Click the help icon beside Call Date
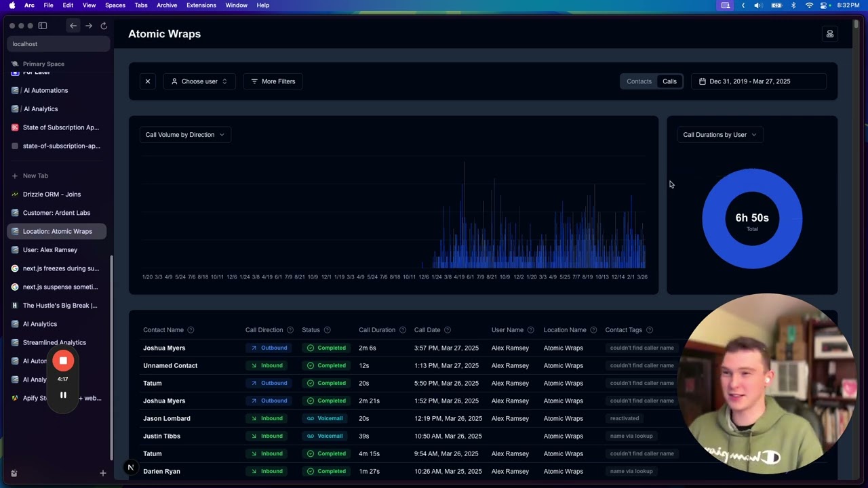 click(448, 330)
